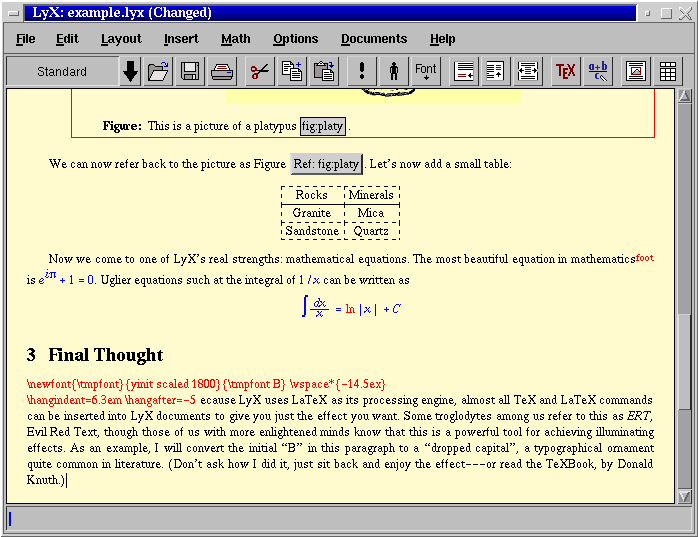Viewport: 698px width, 537px height.
Task: Click the italic ERT text
Action: click(x=639, y=416)
